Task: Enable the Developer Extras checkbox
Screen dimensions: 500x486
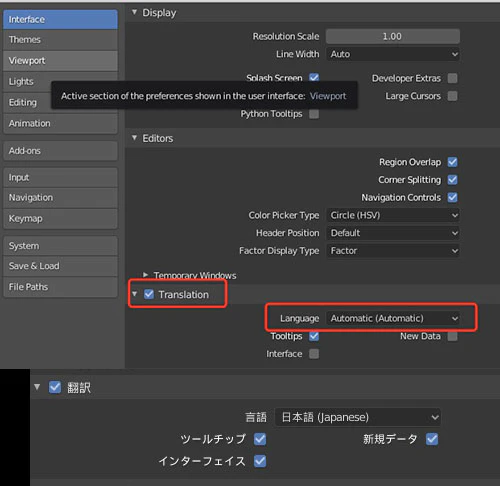Action: point(452,78)
